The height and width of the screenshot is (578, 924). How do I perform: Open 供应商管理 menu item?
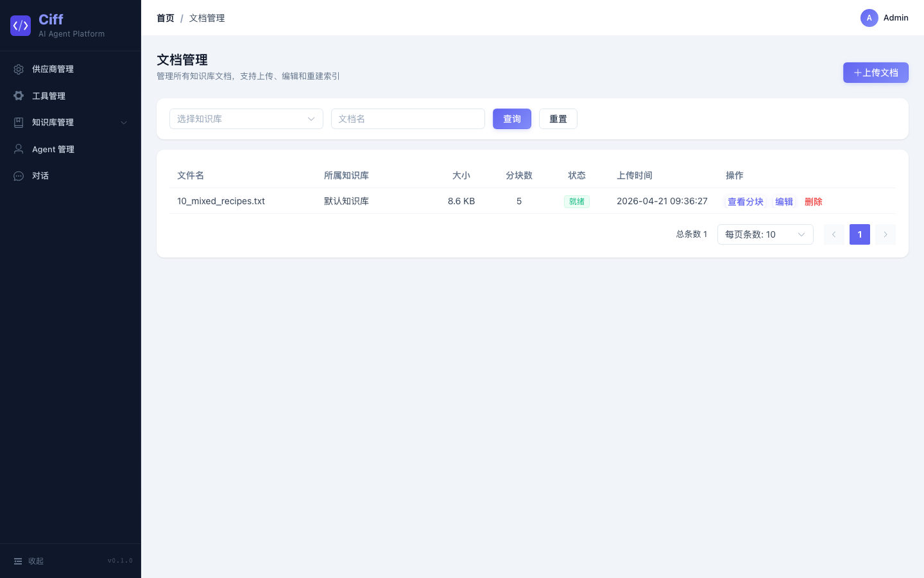pos(71,69)
